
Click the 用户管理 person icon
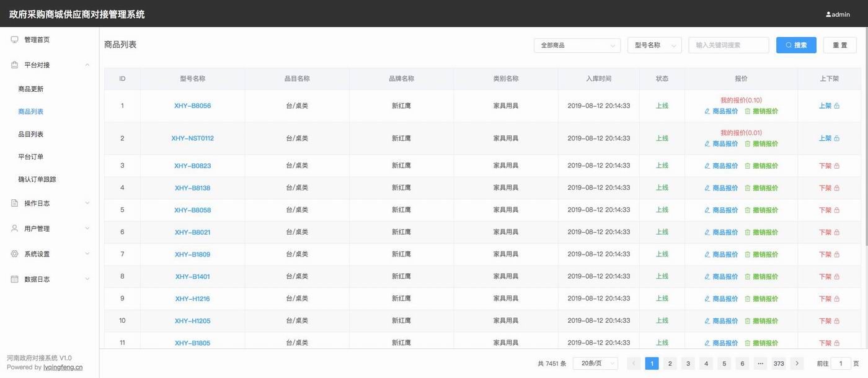15,228
